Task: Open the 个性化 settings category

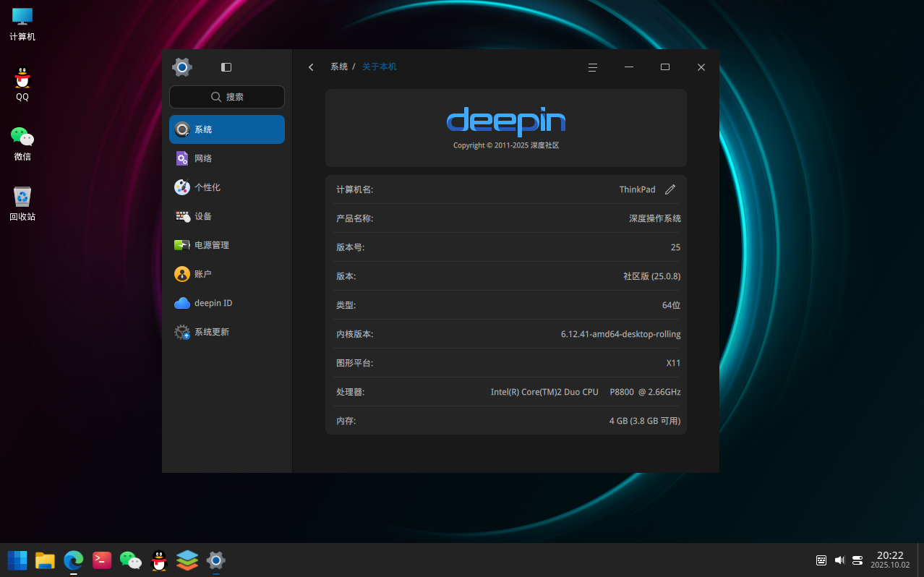Action: click(227, 187)
